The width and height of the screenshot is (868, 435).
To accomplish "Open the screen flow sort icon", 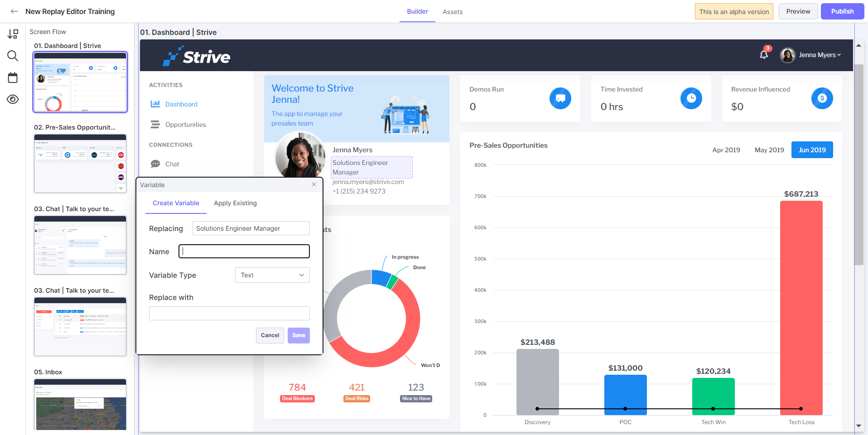I will click(13, 34).
